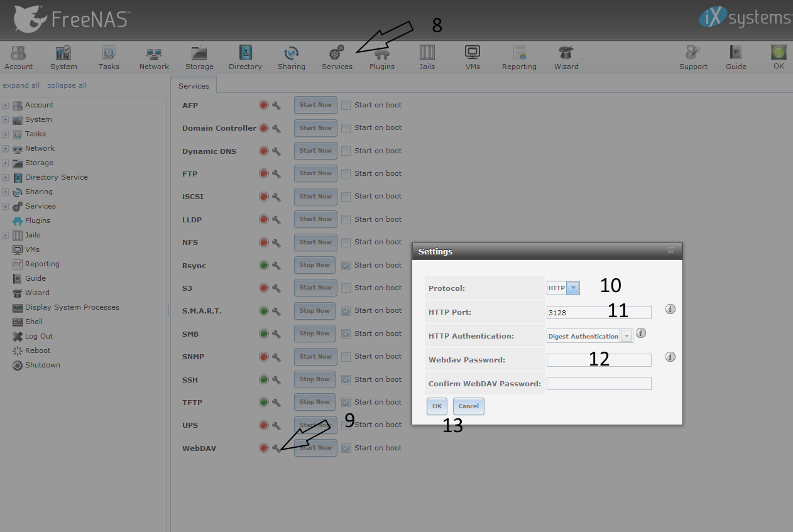
Task: Open SMB service settings wrench
Action: [276, 334]
